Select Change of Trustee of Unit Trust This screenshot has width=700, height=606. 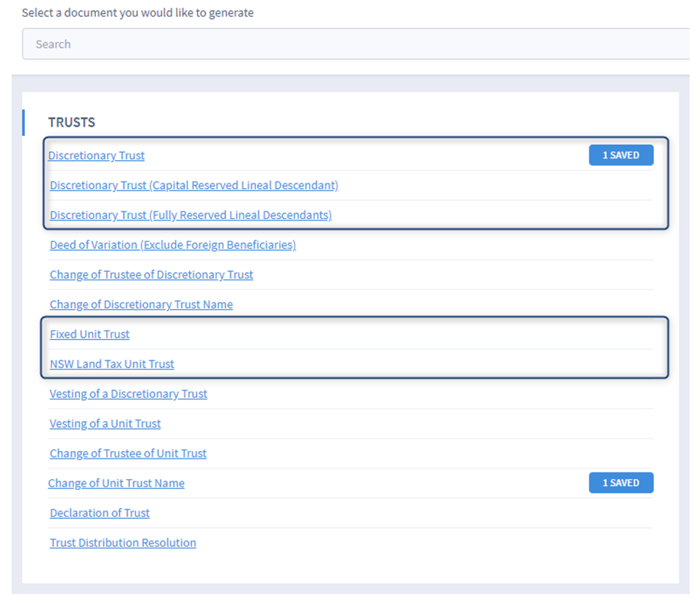pyautogui.click(x=128, y=454)
